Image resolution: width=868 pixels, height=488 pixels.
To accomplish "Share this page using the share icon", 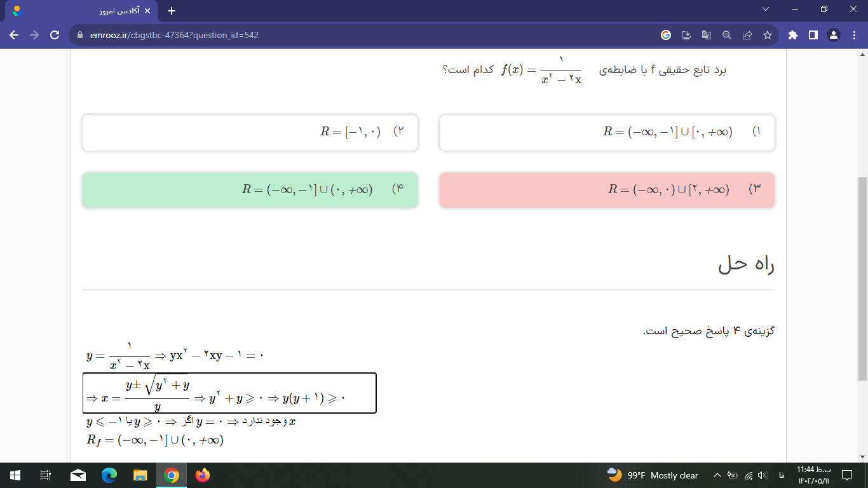I will (747, 36).
